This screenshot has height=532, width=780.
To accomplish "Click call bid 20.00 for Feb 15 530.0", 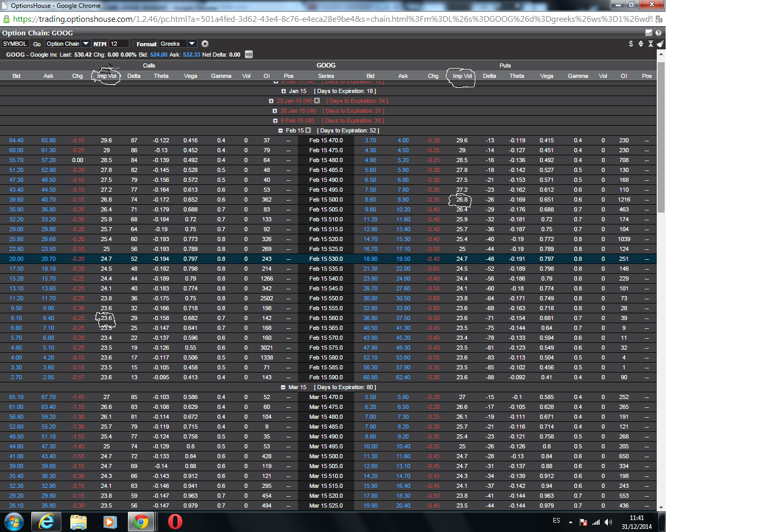I will click(x=16, y=259).
